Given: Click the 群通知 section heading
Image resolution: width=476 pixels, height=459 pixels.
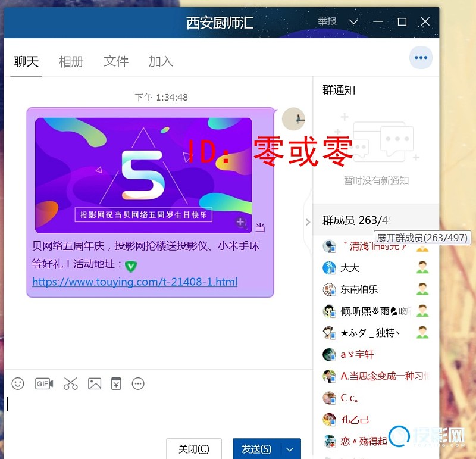Looking at the screenshot, I should tap(339, 90).
